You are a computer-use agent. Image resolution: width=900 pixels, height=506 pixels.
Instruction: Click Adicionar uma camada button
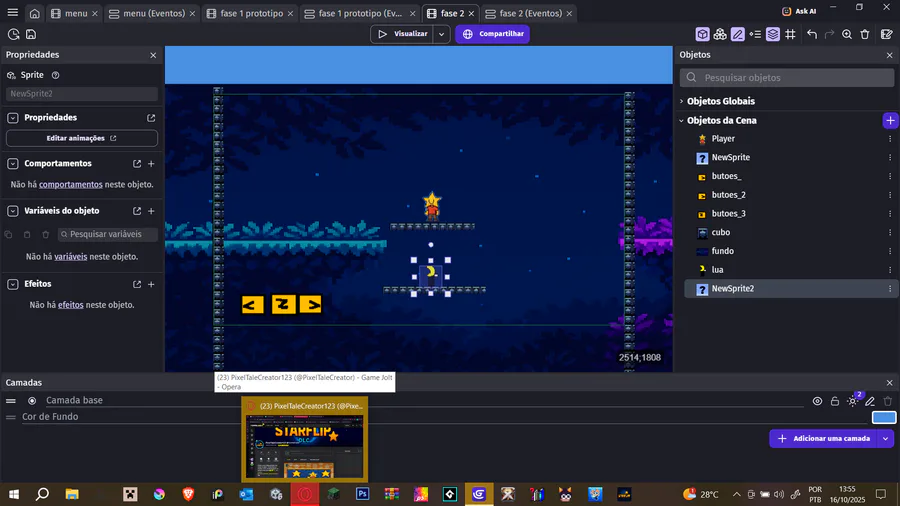pyautogui.click(x=824, y=438)
